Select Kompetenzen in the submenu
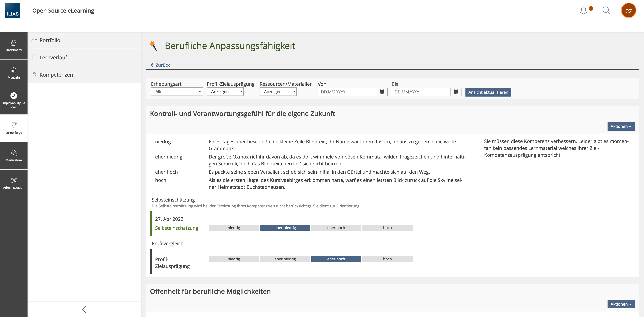 (x=56, y=75)
